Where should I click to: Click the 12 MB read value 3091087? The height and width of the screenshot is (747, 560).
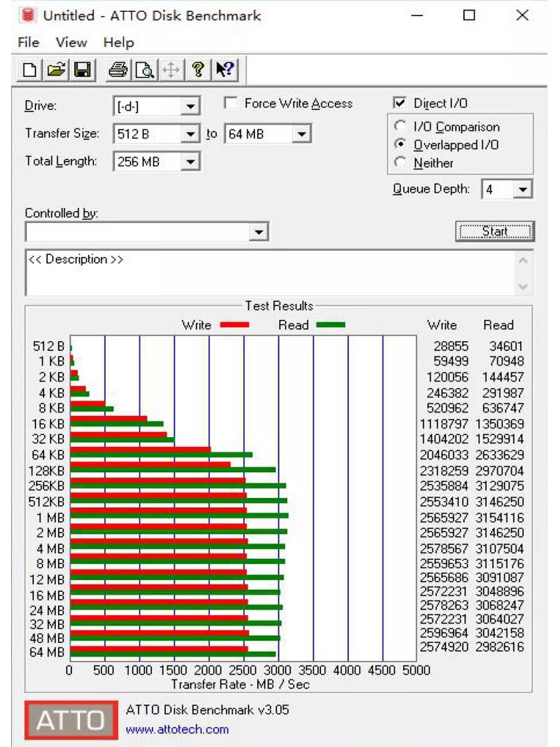click(x=500, y=578)
